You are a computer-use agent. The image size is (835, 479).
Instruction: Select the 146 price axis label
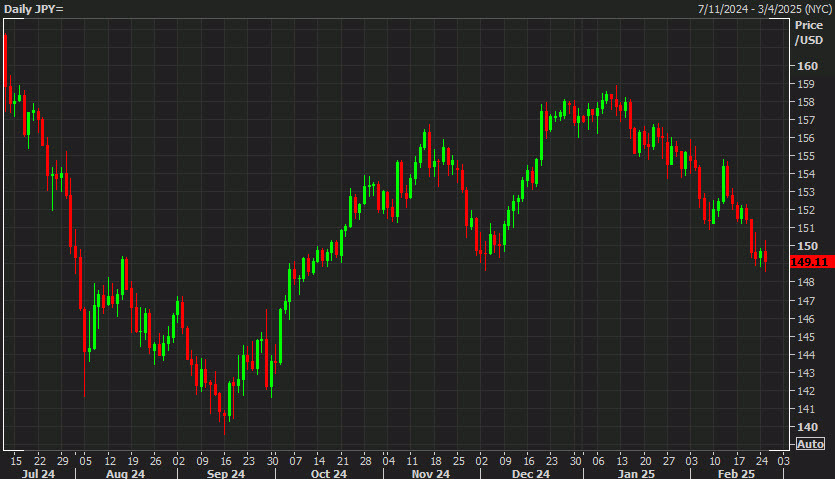(806, 319)
